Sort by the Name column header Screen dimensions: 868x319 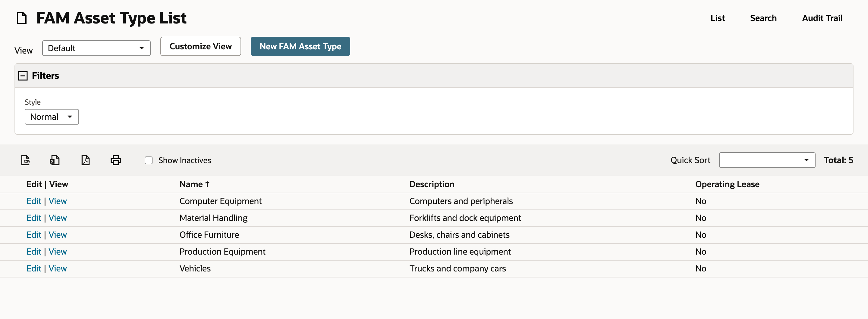pos(194,184)
